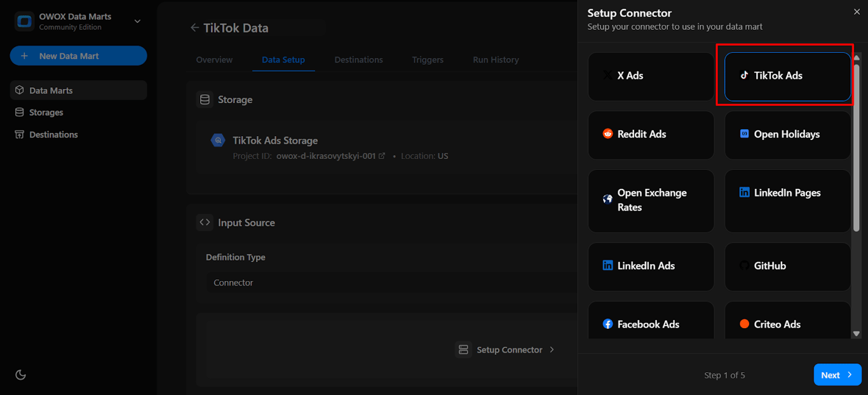The width and height of the screenshot is (868, 395).
Task: Open Data Marts in the sidebar
Action: [78, 90]
